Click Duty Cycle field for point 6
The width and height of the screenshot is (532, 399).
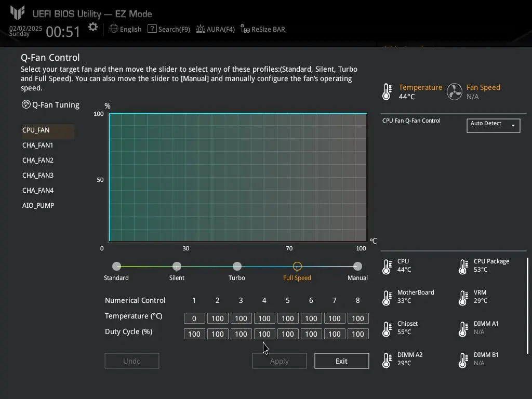311,334
